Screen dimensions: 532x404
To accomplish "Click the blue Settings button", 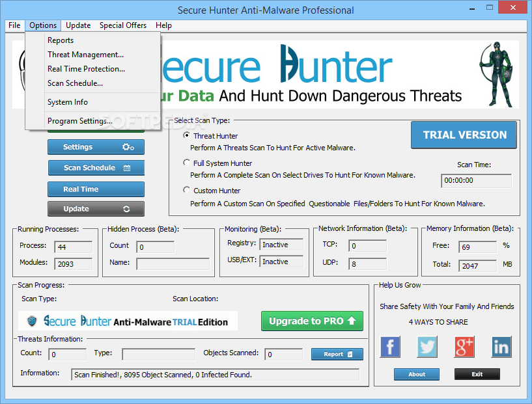I will click(96, 147).
